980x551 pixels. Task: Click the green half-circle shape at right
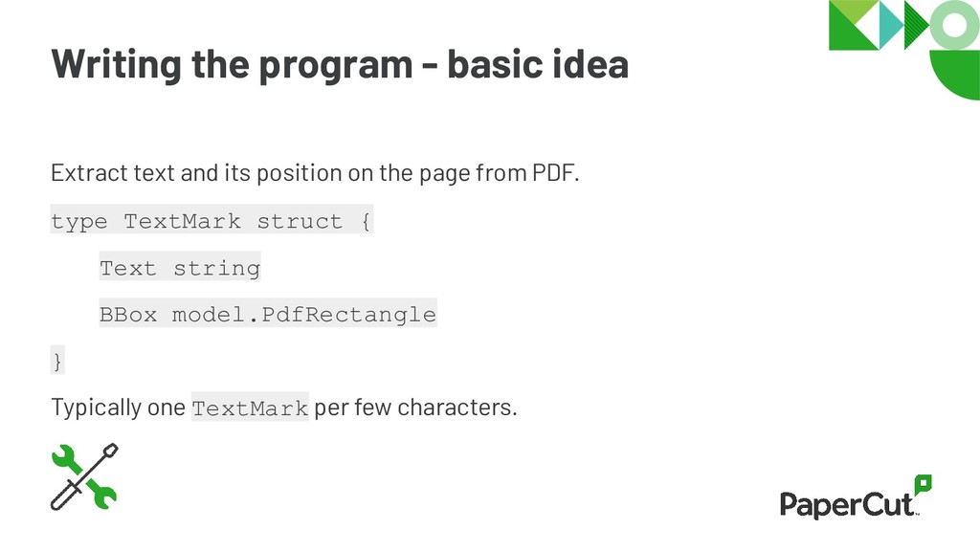click(x=955, y=75)
